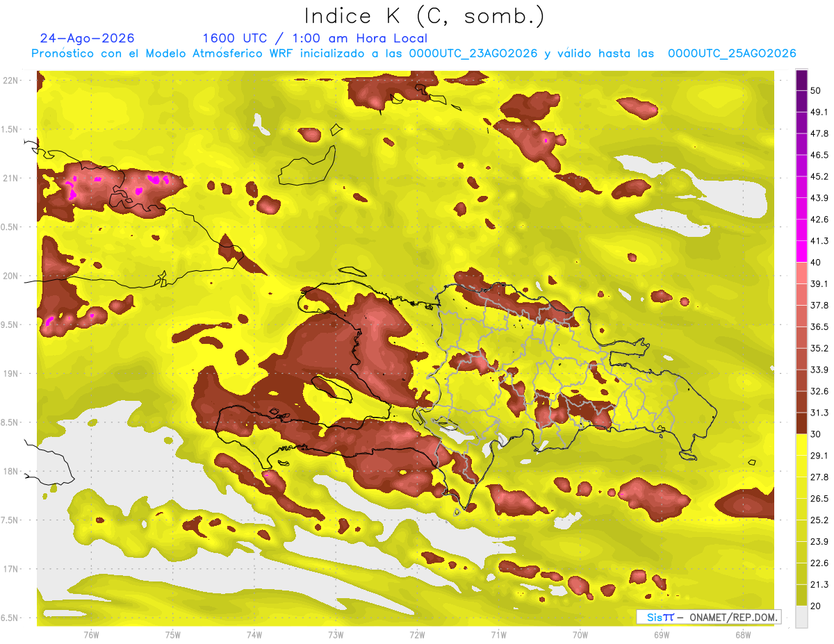Screen dimensions: 834x644
Task: Select the latitude label "21N"
Action: coord(11,178)
